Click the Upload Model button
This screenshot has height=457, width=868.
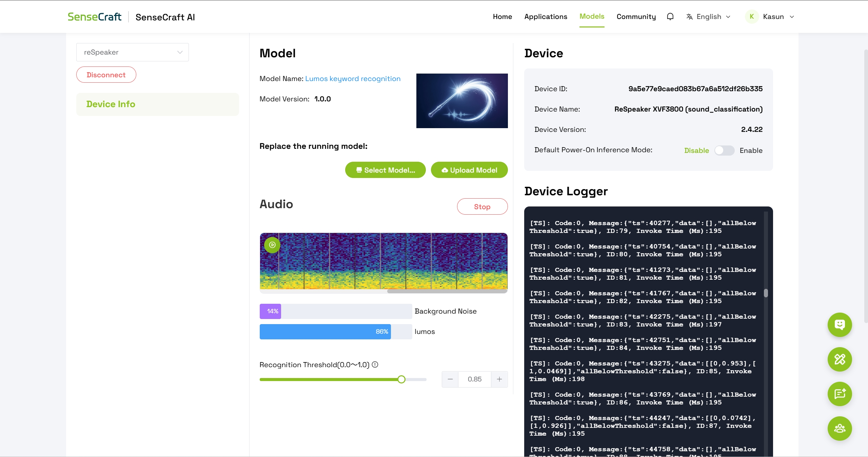click(x=469, y=170)
